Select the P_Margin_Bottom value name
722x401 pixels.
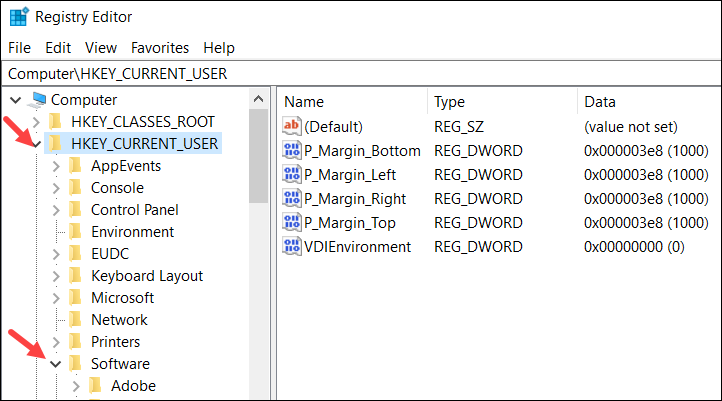[362, 151]
